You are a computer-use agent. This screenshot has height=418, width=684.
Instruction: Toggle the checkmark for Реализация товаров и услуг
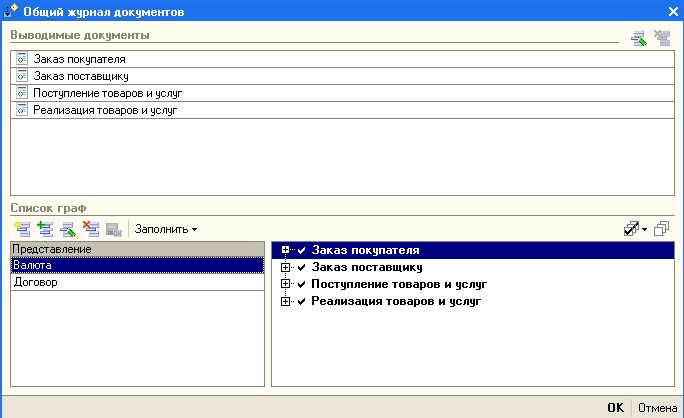coord(301,301)
